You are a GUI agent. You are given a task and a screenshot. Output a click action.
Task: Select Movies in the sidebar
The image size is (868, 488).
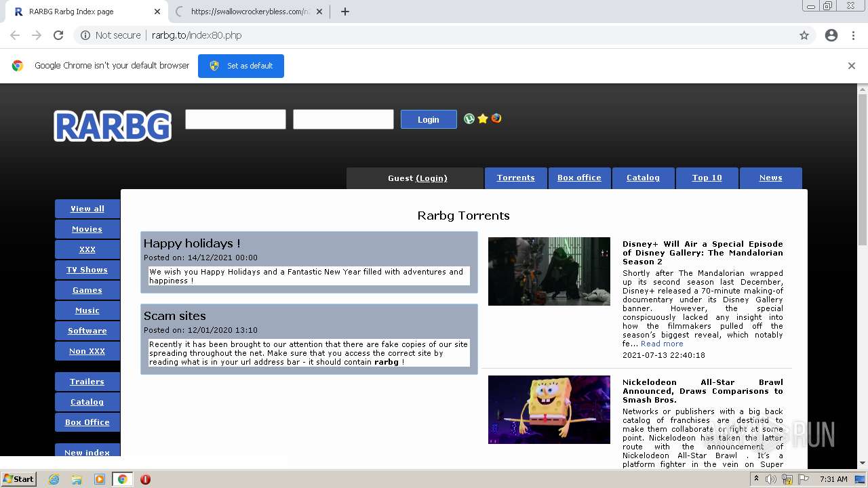point(87,229)
